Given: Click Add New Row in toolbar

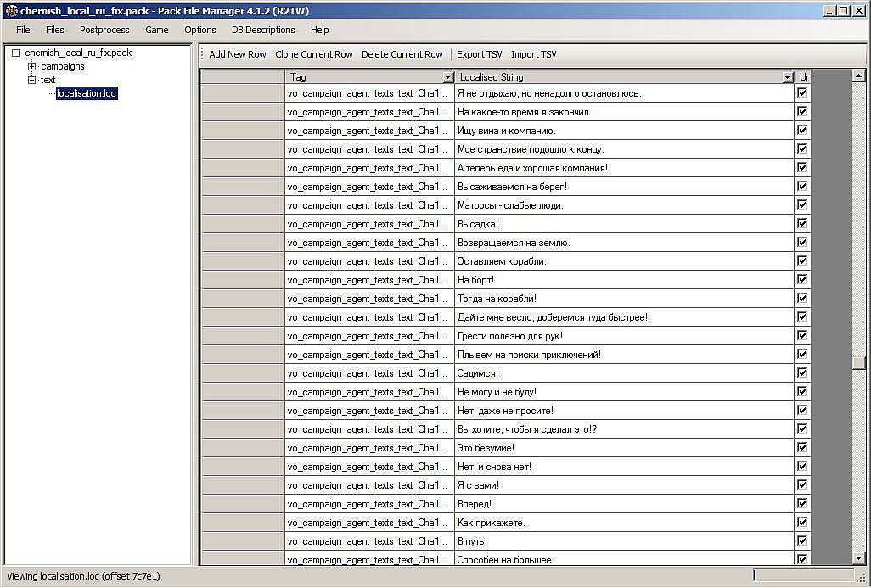Looking at the screenshot, I should 237,54.
